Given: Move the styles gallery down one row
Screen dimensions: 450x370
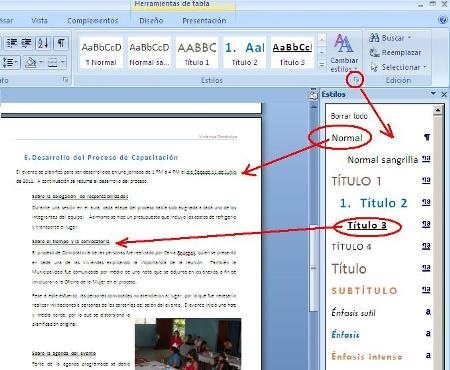Looking at the screenshot, I should [322, 52].
